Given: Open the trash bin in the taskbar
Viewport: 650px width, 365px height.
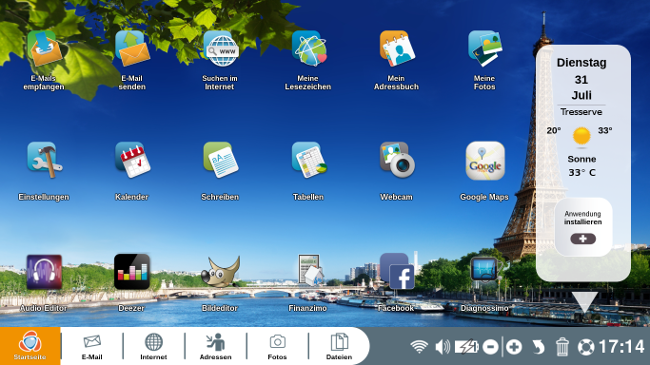Looking at the screenshot, I should click(x=562, y=347).
